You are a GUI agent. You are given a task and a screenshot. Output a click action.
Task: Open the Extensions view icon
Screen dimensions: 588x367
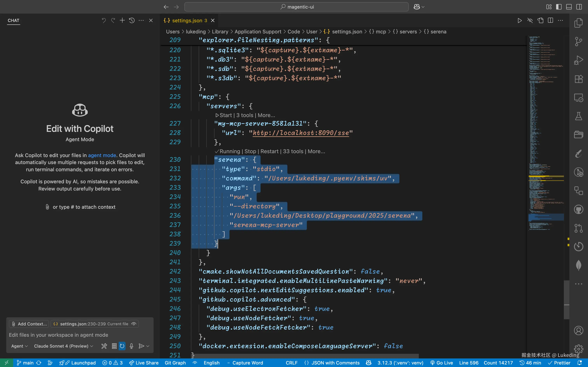coord(578,79)
